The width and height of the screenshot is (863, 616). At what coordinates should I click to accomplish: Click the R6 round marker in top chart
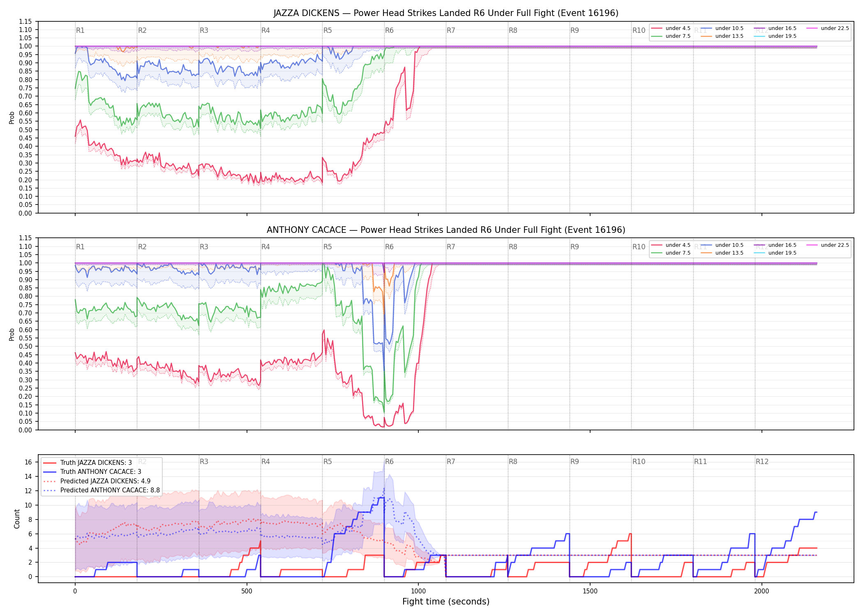click(x=389, y=30)
